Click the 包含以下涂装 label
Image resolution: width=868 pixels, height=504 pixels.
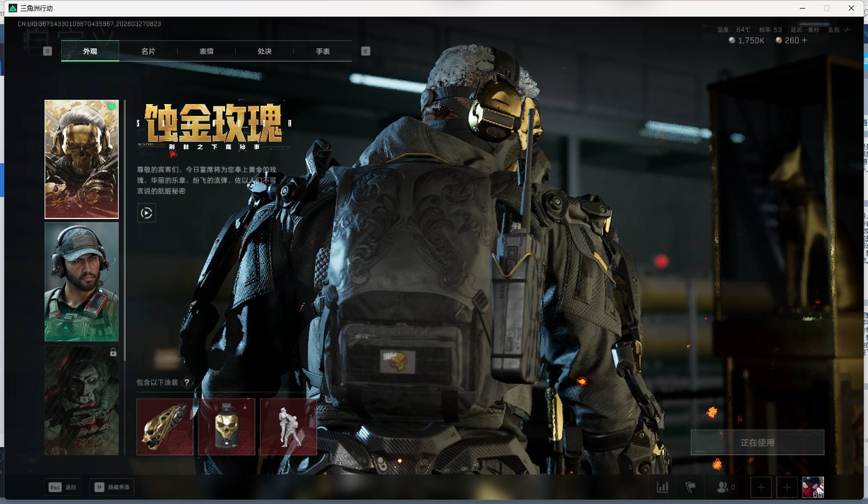pos(157,383)
